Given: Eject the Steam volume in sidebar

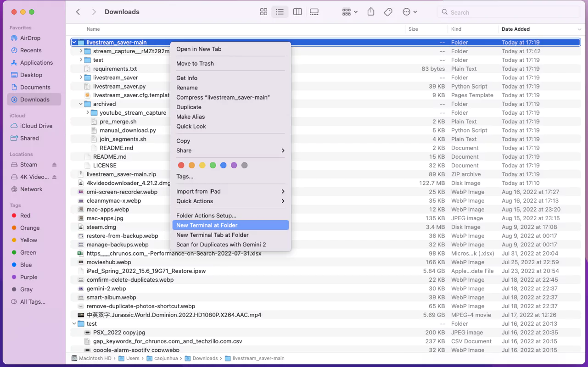Looking at the screenshot, I should click(x=55, y=165).
